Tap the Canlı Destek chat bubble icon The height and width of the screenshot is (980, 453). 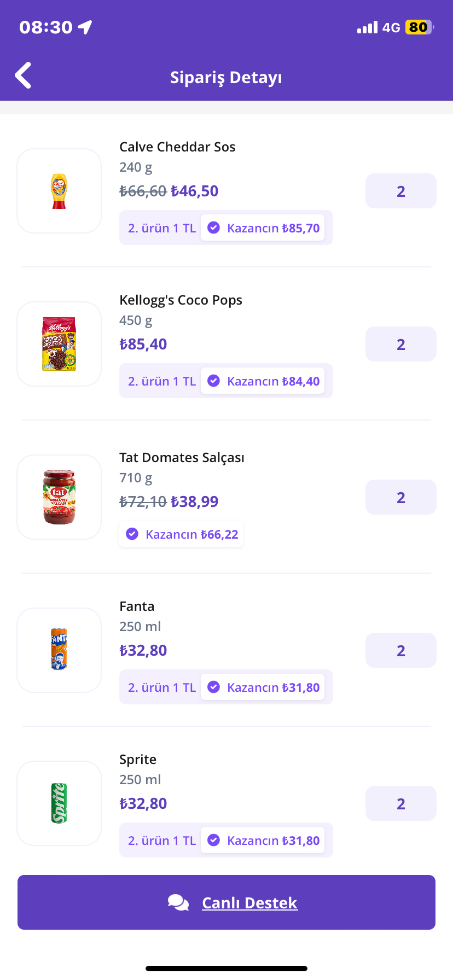pyautogui.click(x=178, y=902)
